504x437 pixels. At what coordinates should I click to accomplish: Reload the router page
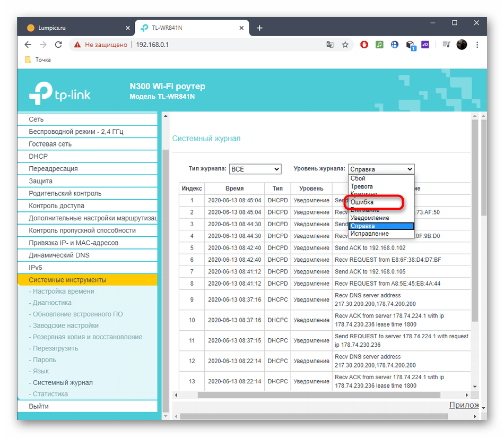[x=58, y=45]
